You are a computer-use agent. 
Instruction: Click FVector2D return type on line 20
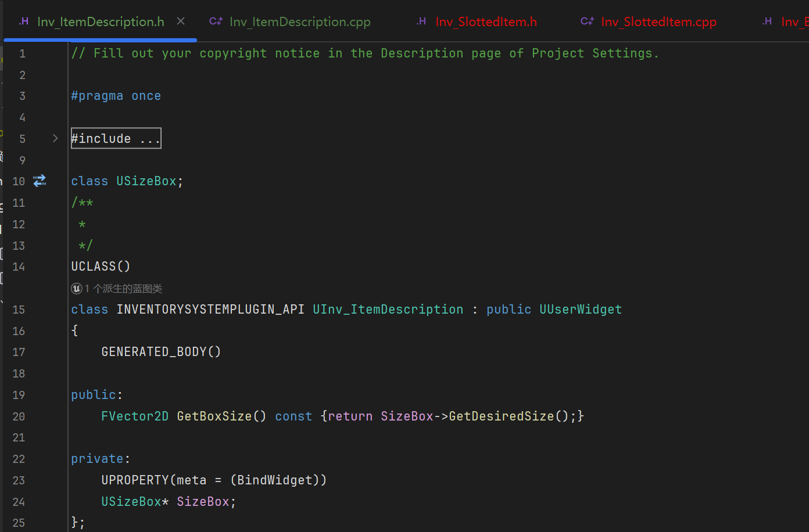click(135, 416)
